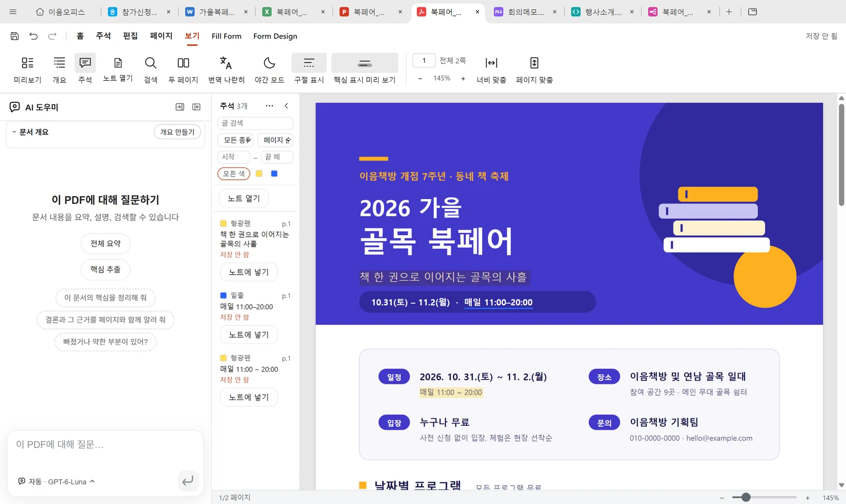Open the hamburger menu
The height and width of the screenshot is (504, 846).
13,12
